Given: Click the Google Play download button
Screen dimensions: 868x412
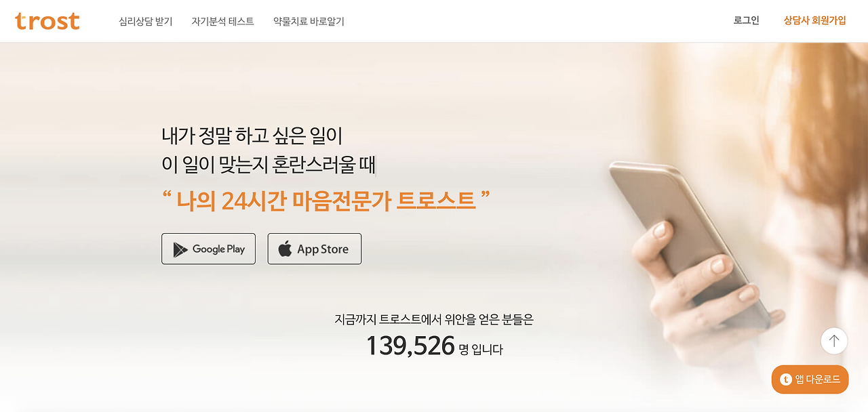Looking at the screenshot, I should point(208,249).
